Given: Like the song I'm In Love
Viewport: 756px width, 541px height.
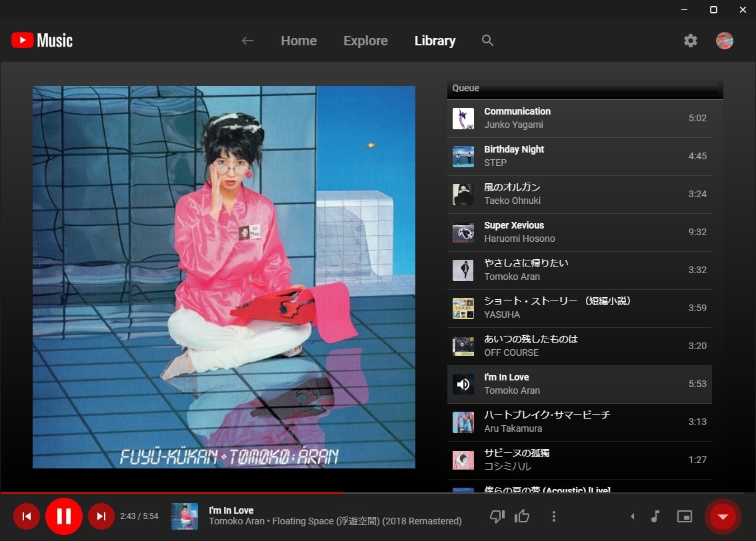Looking at the screenshot, I should pyautogui.click(x=522, y=516).
